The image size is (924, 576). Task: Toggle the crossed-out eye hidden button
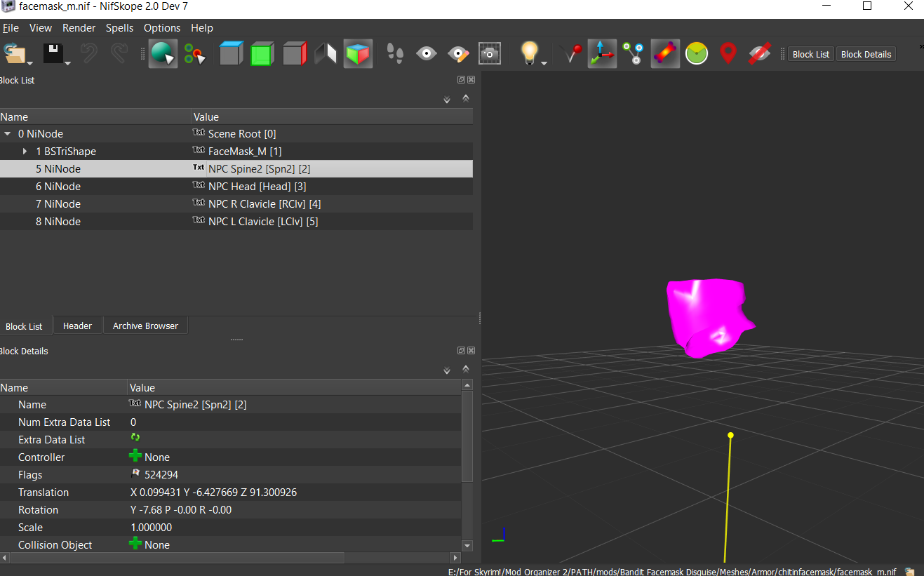(x=760, y=54)
